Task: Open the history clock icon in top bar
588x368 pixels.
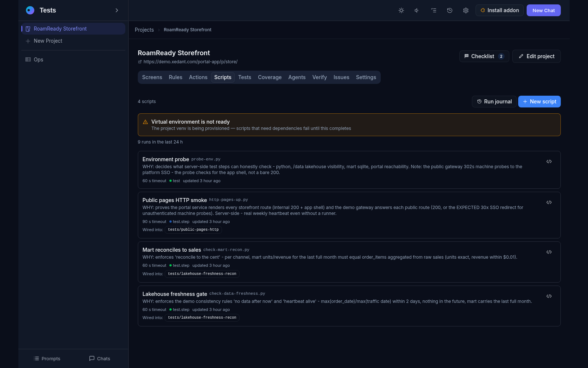Action: point(449,10)
